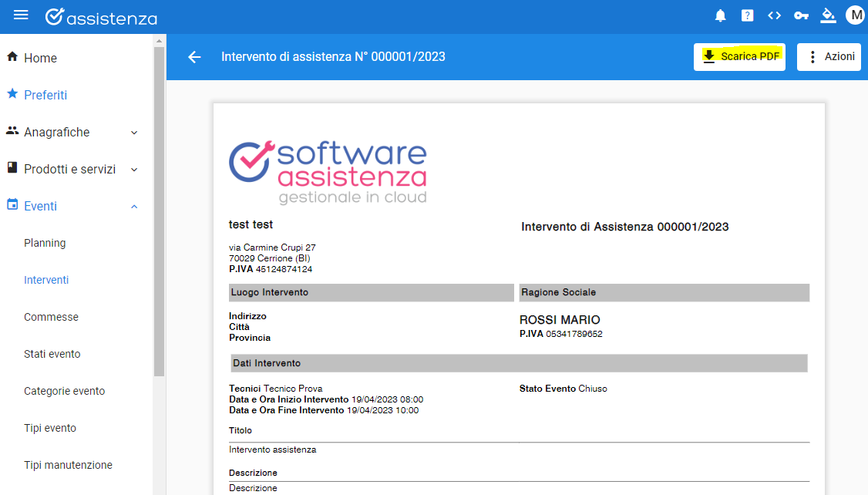Click the start date 19/04/2023 08:00 line
868x495 pixels.
click(x=326, y=399)
